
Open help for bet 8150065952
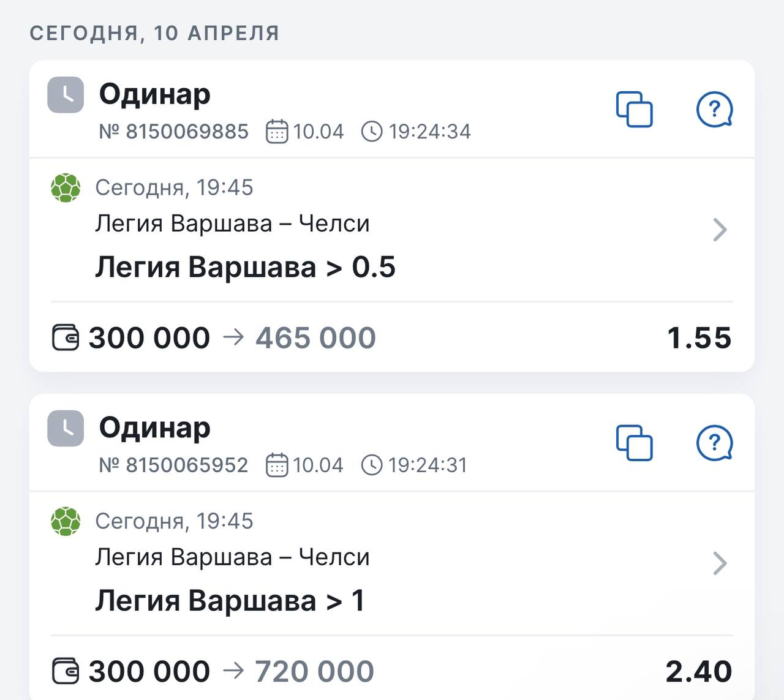click(x=715, y=442)
